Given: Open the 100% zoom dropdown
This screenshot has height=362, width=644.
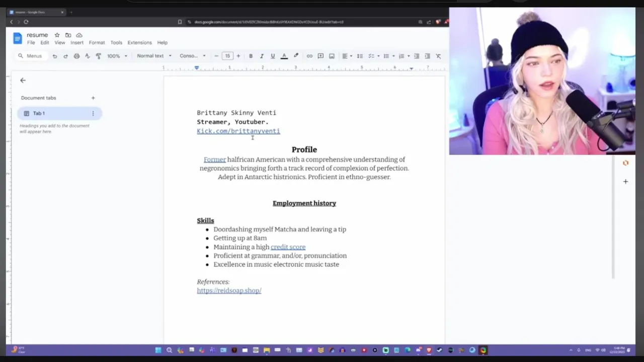Looking at the screenshot, I should click(117, 56).
